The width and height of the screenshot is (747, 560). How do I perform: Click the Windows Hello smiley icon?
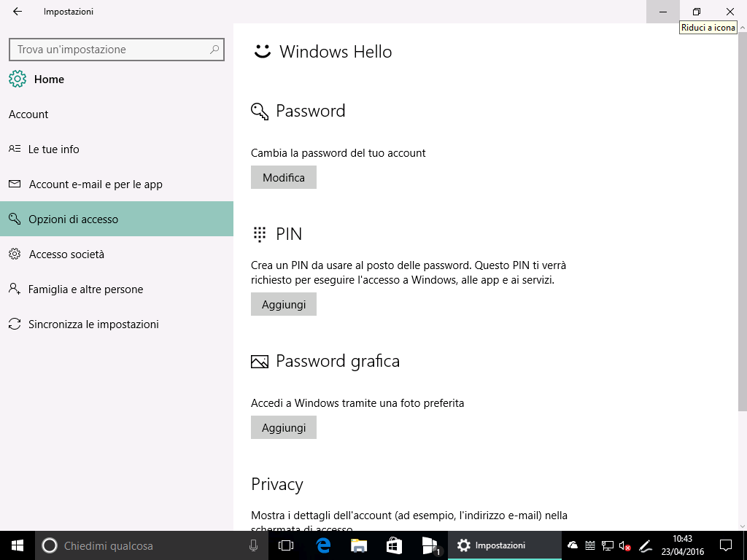coord(262,52)
